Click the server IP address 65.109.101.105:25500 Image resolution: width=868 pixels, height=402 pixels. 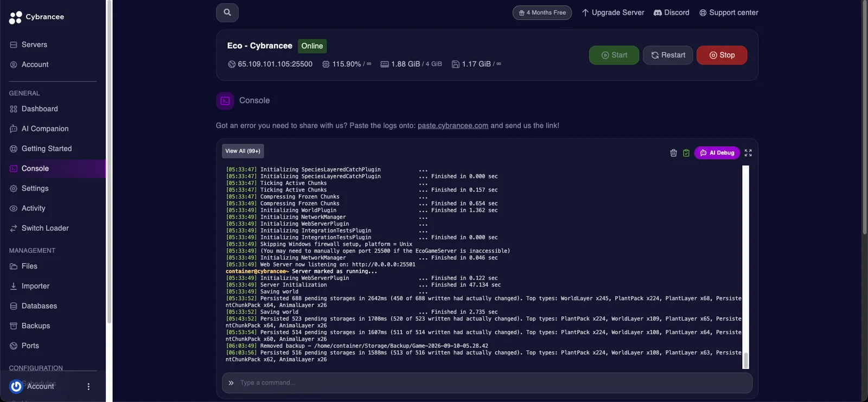coord(275,64)
